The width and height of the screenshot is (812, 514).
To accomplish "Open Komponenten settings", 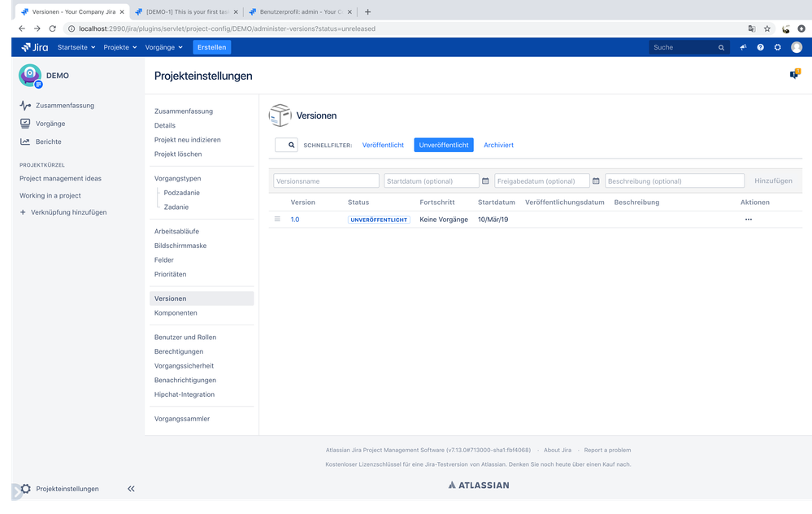I will pyautogui.click(x=176, y=313).
